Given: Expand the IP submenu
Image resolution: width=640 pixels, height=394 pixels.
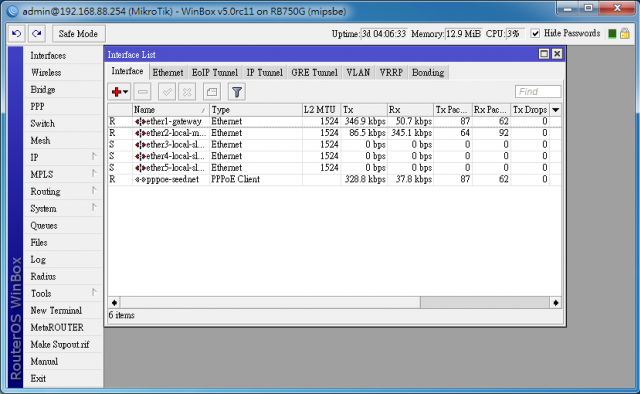Looking at the screenshot, I should coord(63,158).
